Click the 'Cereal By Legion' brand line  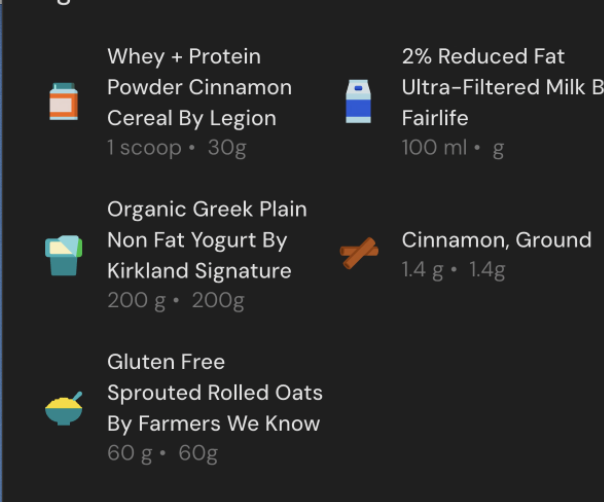(x=191, y=118)
